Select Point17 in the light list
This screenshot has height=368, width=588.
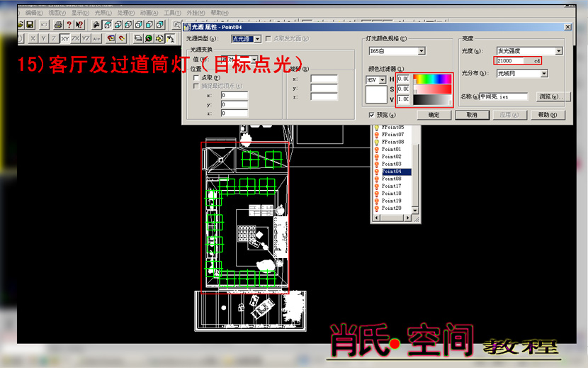click(x=392, y=186)
